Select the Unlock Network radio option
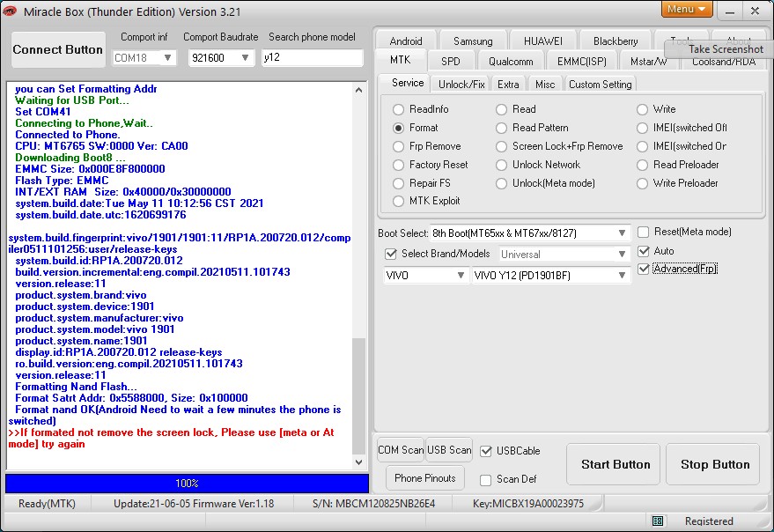 click(502, 165)
